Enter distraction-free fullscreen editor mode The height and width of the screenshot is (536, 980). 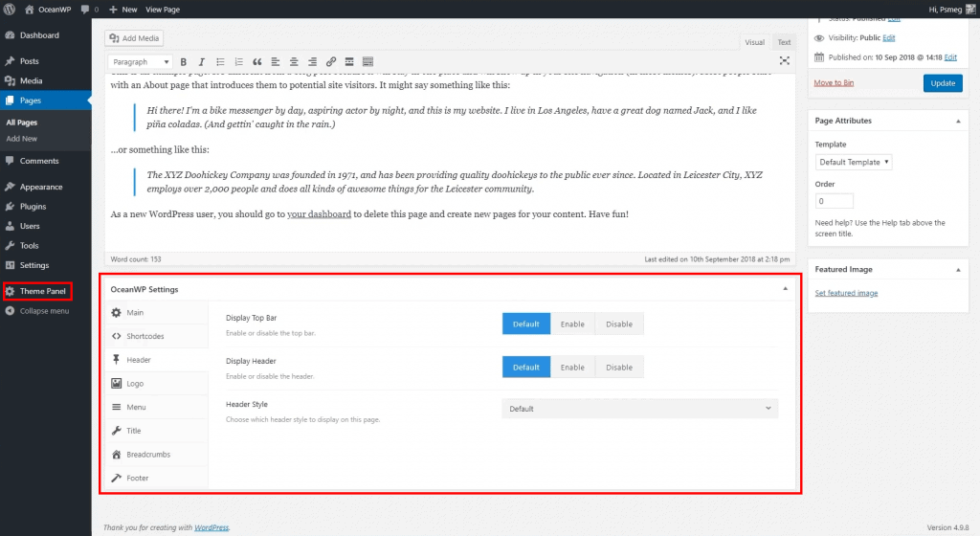pos(785,61)
